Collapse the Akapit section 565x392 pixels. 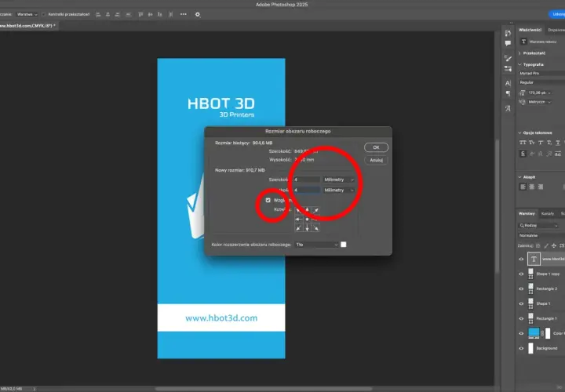click(x=519, y=177)
